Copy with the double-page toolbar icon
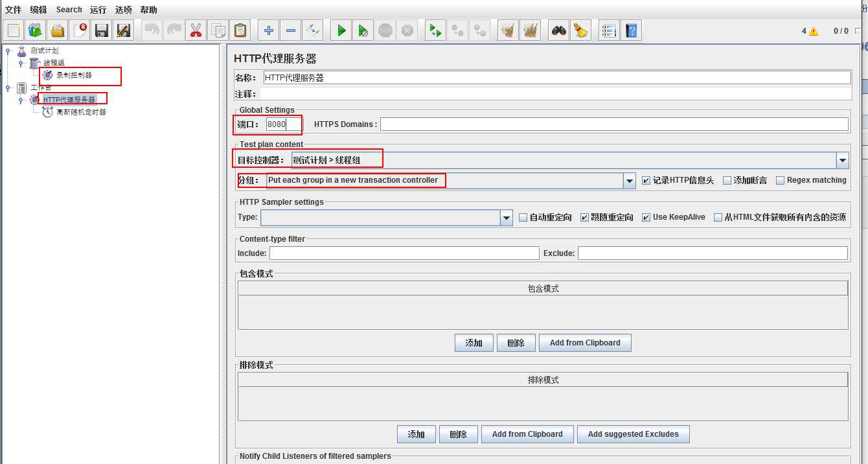 coord(218,30)
